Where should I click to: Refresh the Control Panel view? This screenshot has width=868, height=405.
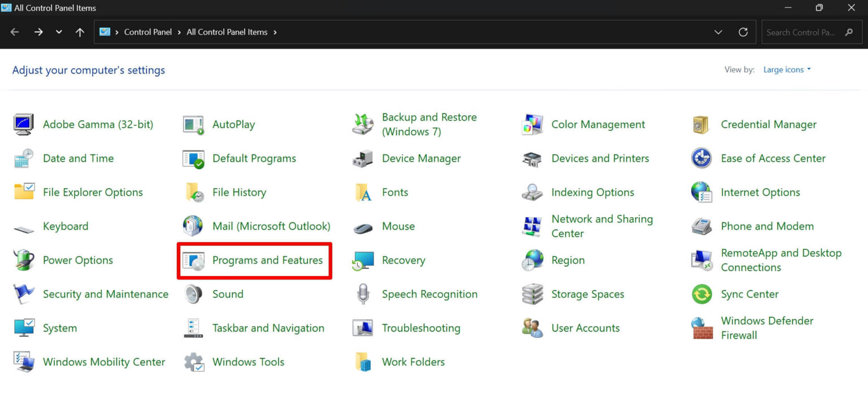[743, 32]
